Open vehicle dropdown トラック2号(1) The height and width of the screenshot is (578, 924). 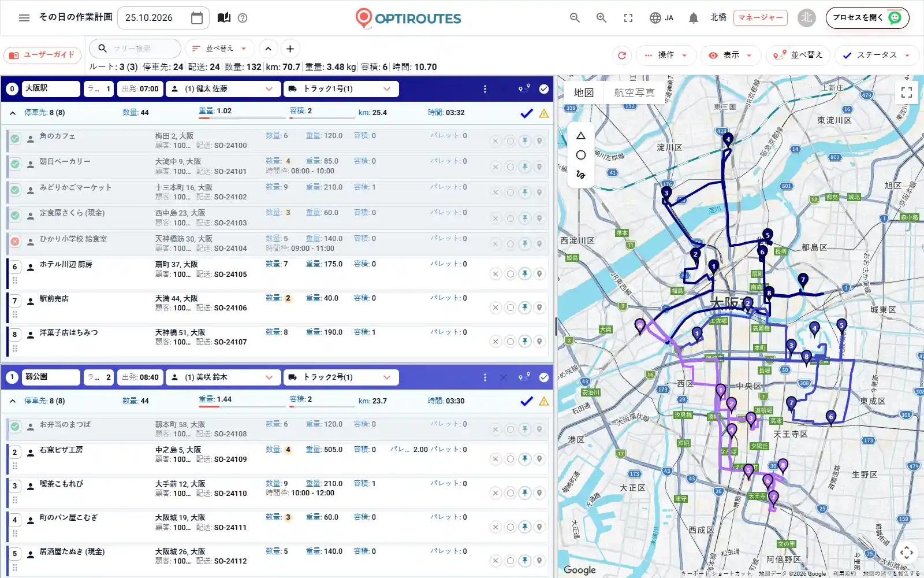click(341, 377)
